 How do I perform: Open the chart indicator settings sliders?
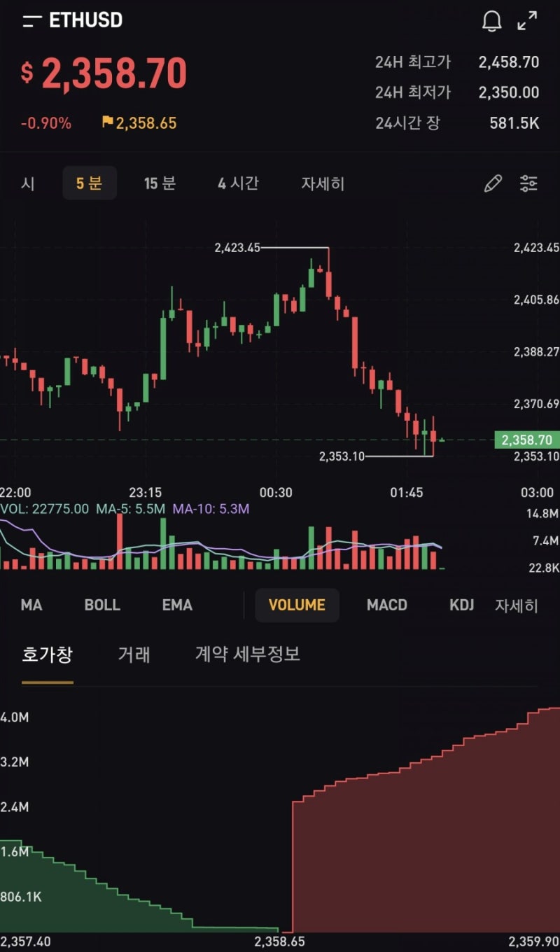(529, 183)
